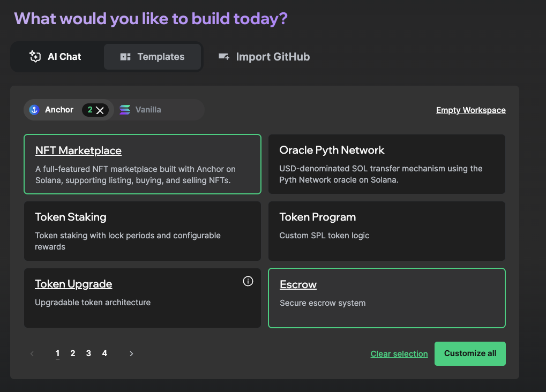Screen dimensions: 546x392
Task: Go to previous templates page arrow
Action: tap(32, 353)
